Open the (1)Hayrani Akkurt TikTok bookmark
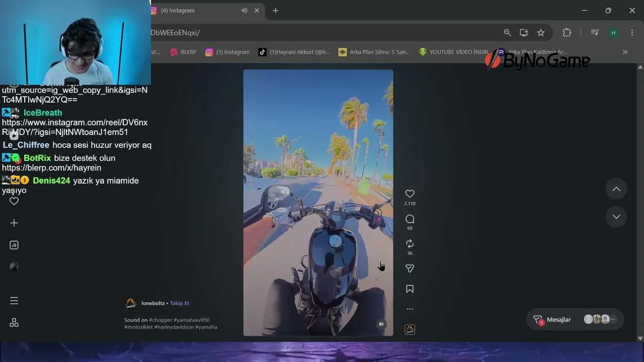Viewport: 644px width, 362px height. [x=294, y=52]
